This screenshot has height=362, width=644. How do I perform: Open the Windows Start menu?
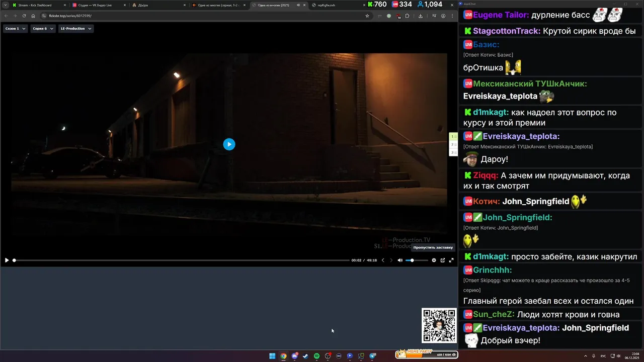click(x=272, y=356)
